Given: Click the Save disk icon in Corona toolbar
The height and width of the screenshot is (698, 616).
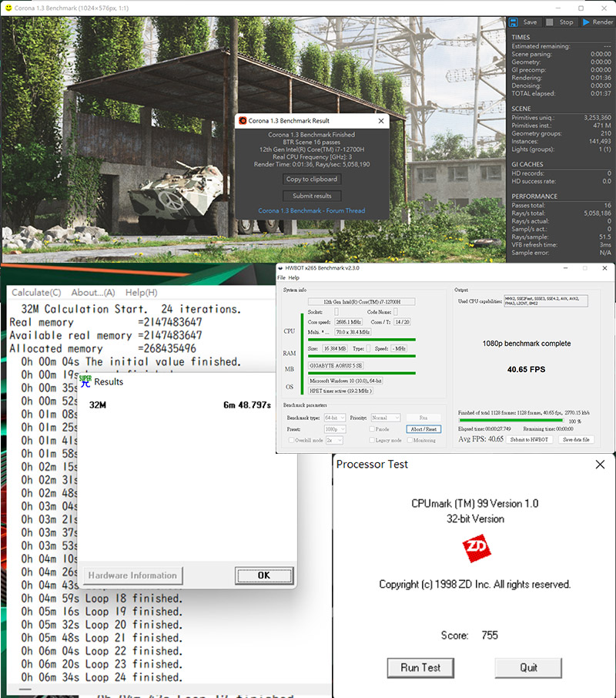Looking at the screenshot, I should [514, 22].
